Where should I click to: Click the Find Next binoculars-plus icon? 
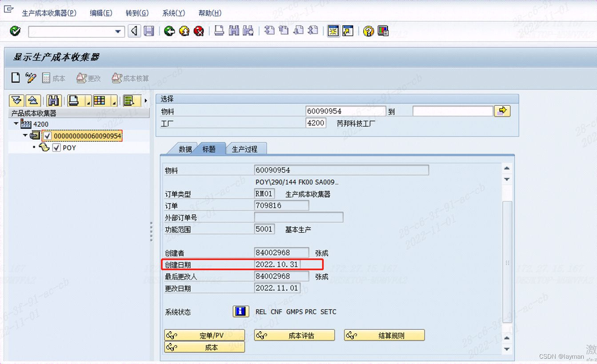point(248,31)
